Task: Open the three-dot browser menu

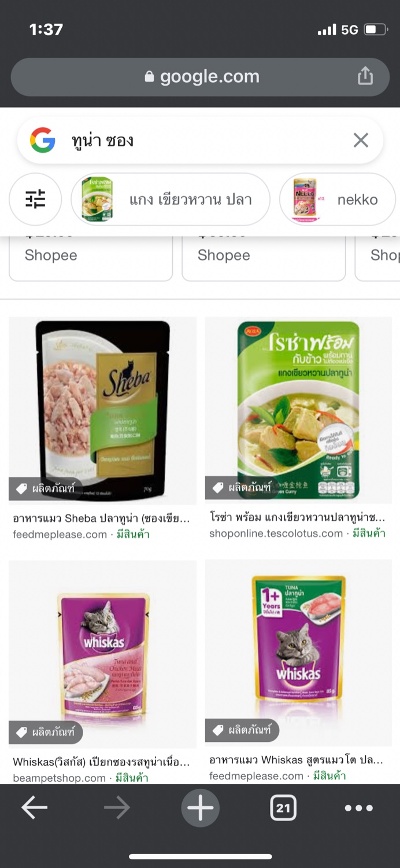Action: tap(359, 808)
